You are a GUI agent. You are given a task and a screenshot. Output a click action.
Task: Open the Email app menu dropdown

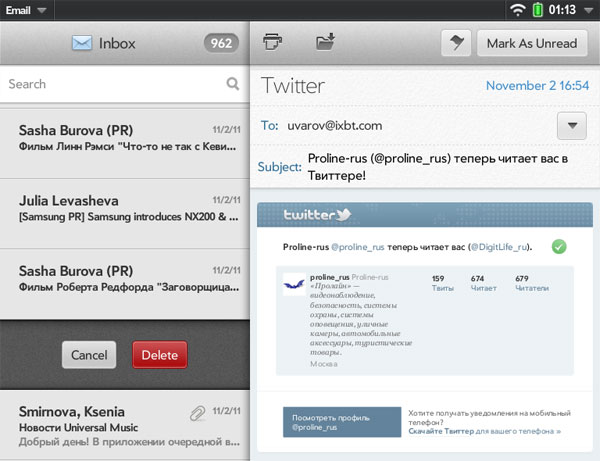coord(26,10)
